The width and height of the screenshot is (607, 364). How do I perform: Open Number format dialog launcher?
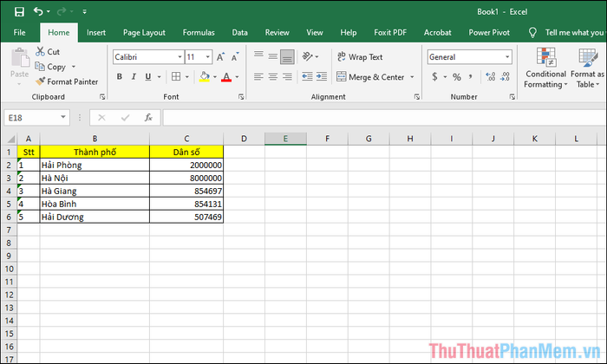click(x=512, y=97)
